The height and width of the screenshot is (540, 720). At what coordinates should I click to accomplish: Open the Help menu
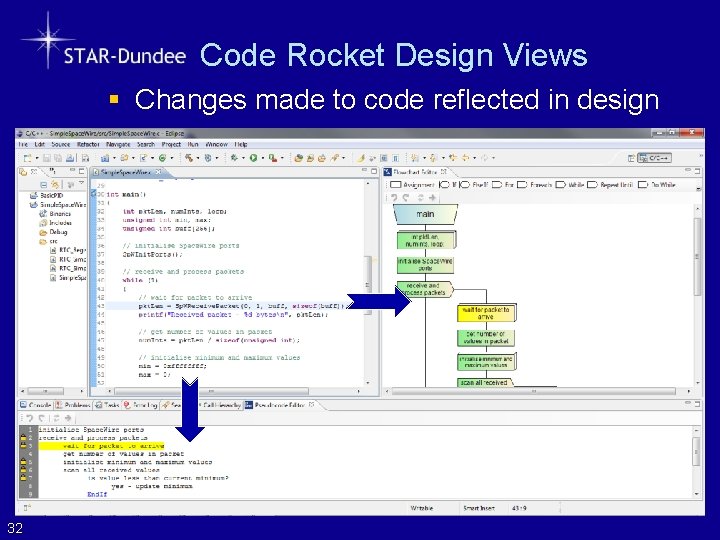click(241, 144)
